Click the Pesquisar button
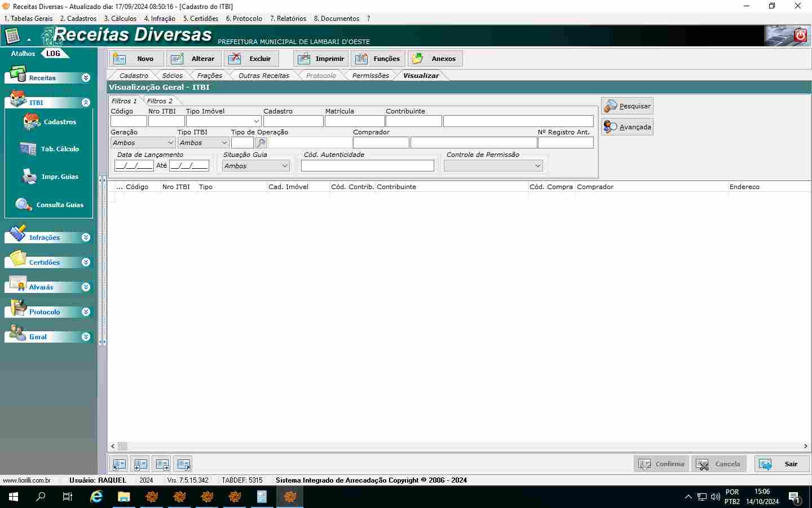Image resolution: width=812 pixels, height=508 pixels. click(x=627, y=106)
